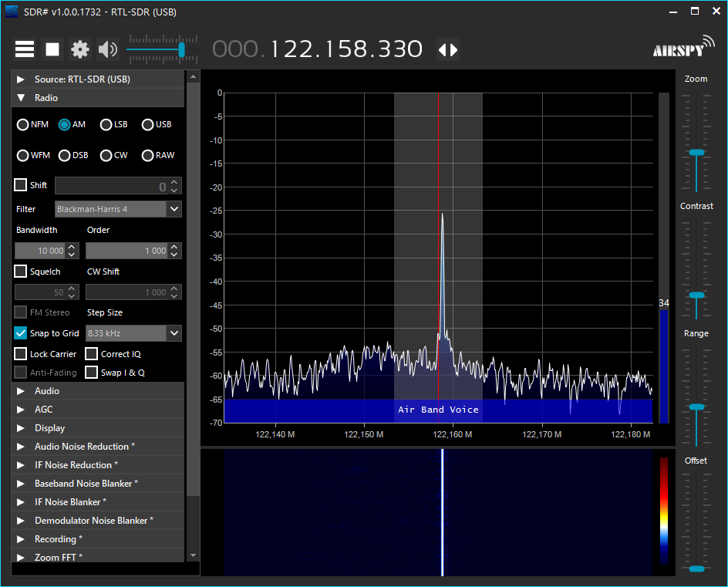The width and height of the screenshot is (728, 587).
Task: Expand the IF Noise Blanker panel
Action: tap(98, 502)
